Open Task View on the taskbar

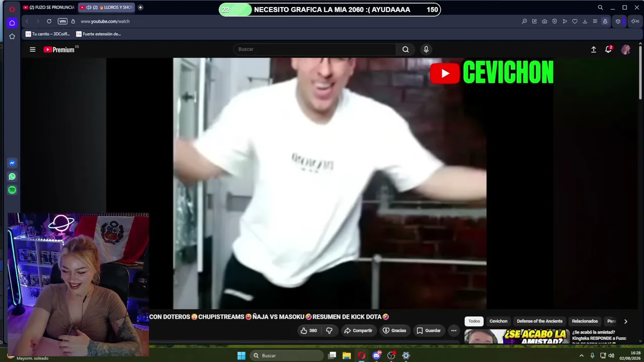pyautogui.click(x=332, y=355)
